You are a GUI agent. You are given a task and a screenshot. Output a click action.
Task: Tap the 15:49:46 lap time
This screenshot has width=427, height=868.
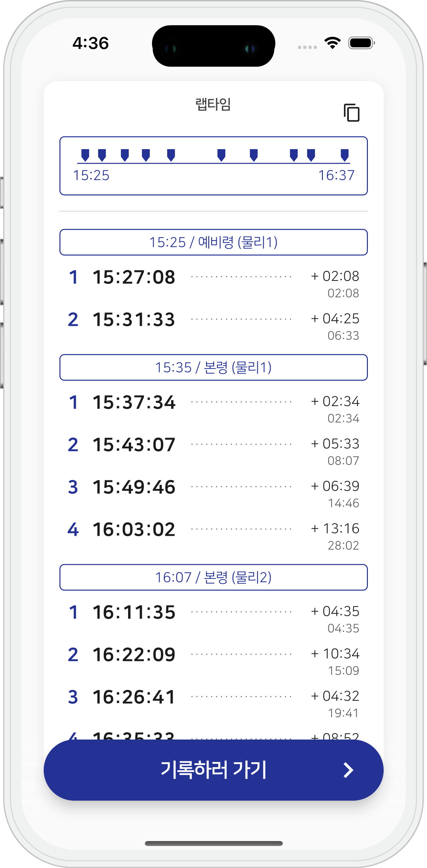coord(134,487)
